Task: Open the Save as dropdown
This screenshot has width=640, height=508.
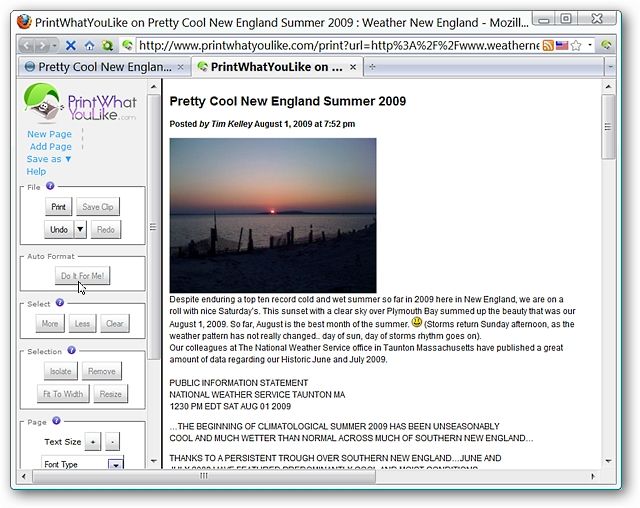Action: [49, 159]
